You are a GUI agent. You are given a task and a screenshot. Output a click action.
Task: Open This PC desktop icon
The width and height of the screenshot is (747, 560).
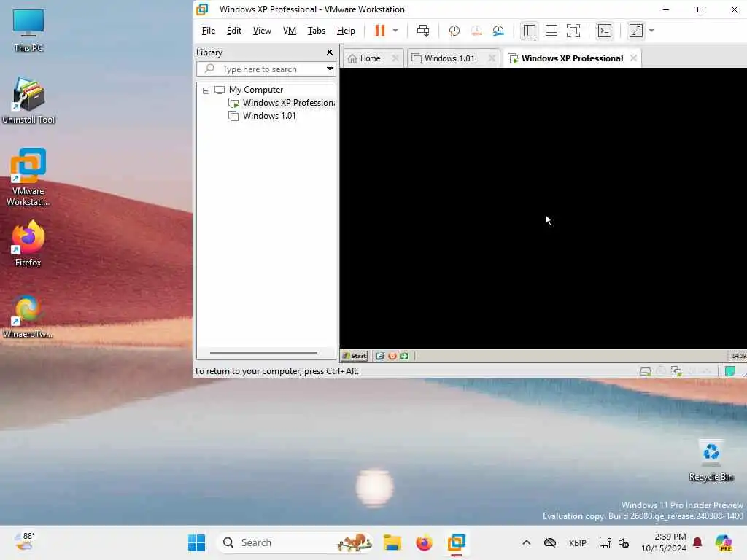click(28, 31)
